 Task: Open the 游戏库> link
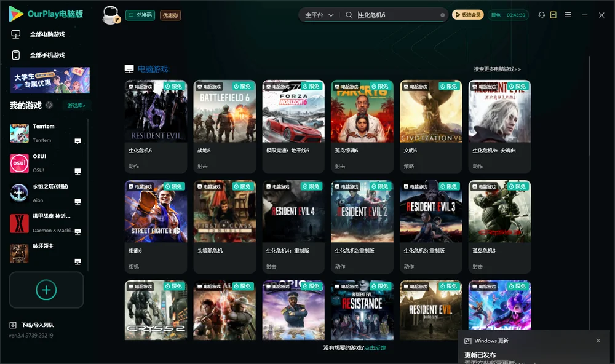click(x=76, y=106)
